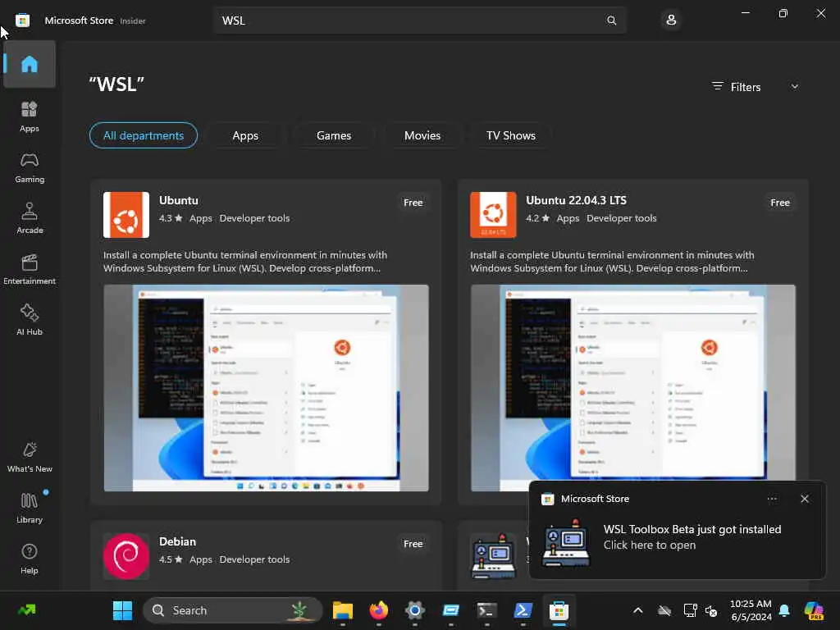840x630 pixels.
Task: Open AI Hub in sidebar
Action: coord(30,320)
